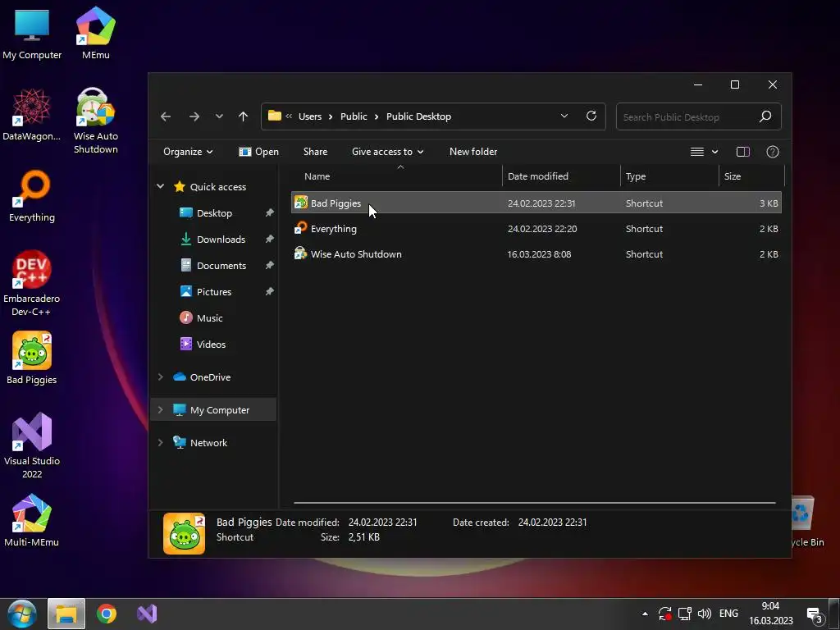Click Open in the toolbar
Image resolution: width=840 pixels, height=630 pixels.
pos(258,152)
